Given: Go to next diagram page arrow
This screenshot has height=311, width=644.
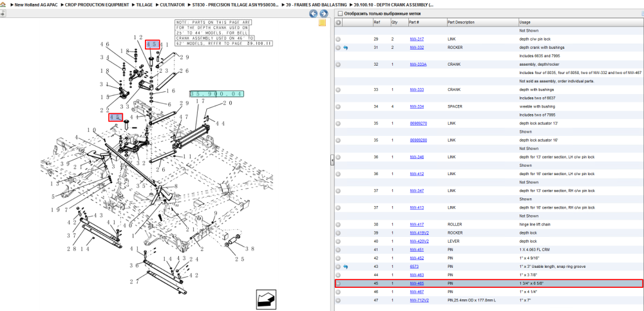Looking at the screenshot, I should pos(324,14).
